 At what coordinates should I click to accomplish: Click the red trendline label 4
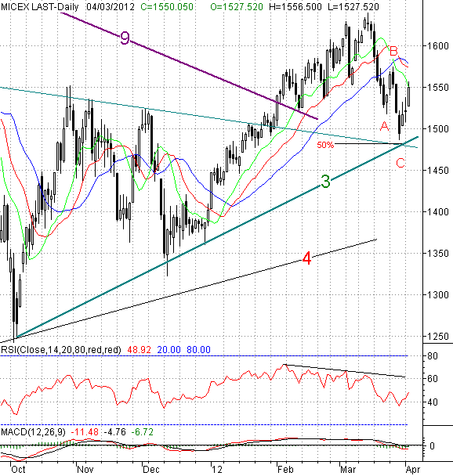[307, 259]
